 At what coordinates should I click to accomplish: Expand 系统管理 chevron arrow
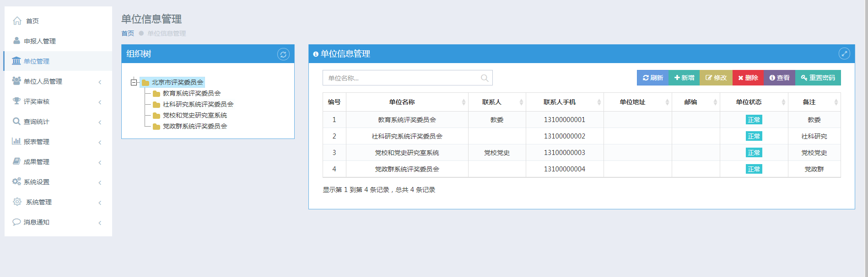[x=100, y=203]
